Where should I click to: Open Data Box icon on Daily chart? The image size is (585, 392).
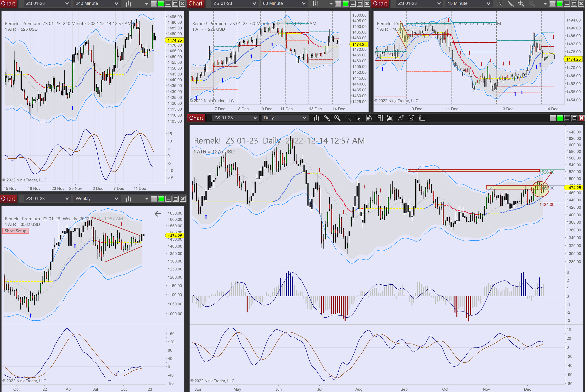point(369,118)
